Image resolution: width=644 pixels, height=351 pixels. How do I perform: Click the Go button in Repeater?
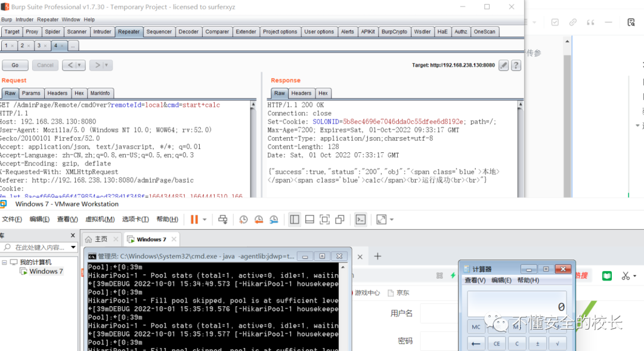pos(15,65)
